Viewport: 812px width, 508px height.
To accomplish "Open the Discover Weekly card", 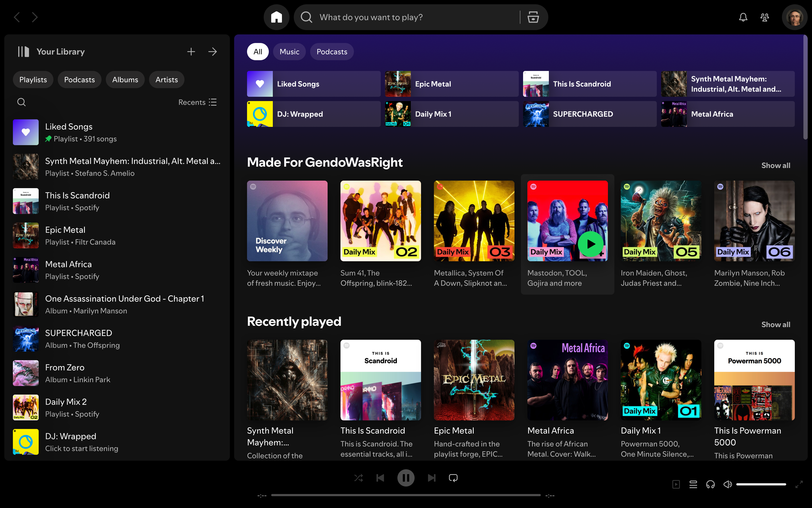I will click(x=287, y=234).
